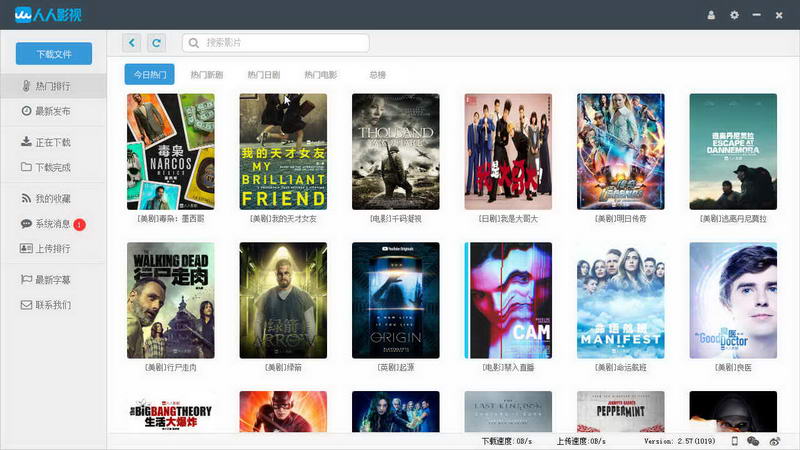Open the Big Bang Theory poster
The image size is (800, 450).
[x=171, y=412]
